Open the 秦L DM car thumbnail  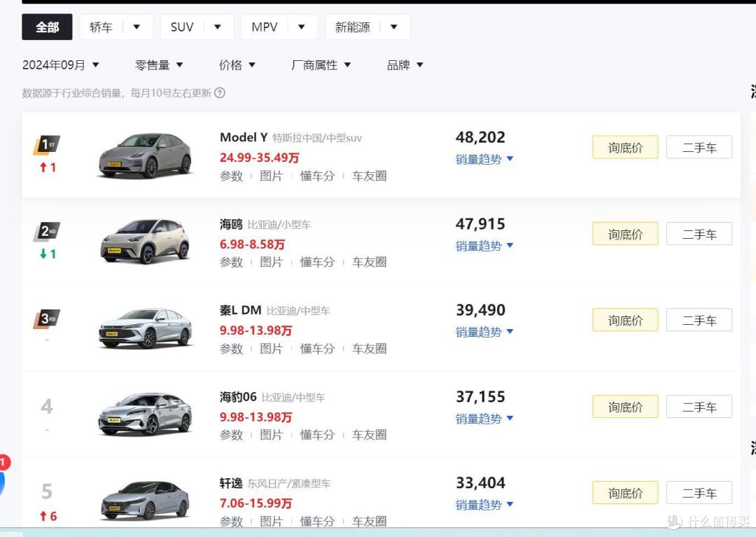tap(145, 328)
